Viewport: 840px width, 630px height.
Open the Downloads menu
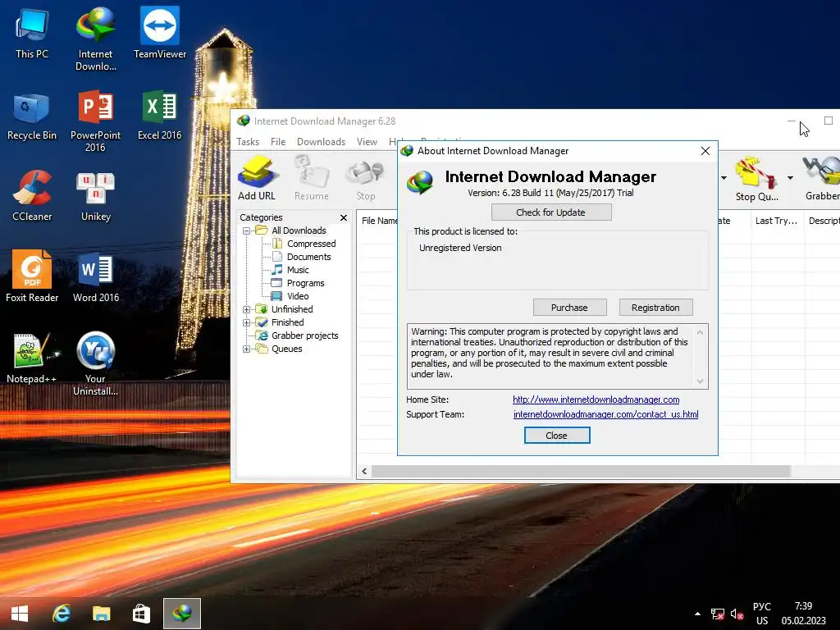pyautogui.click(x=321, y=142)
